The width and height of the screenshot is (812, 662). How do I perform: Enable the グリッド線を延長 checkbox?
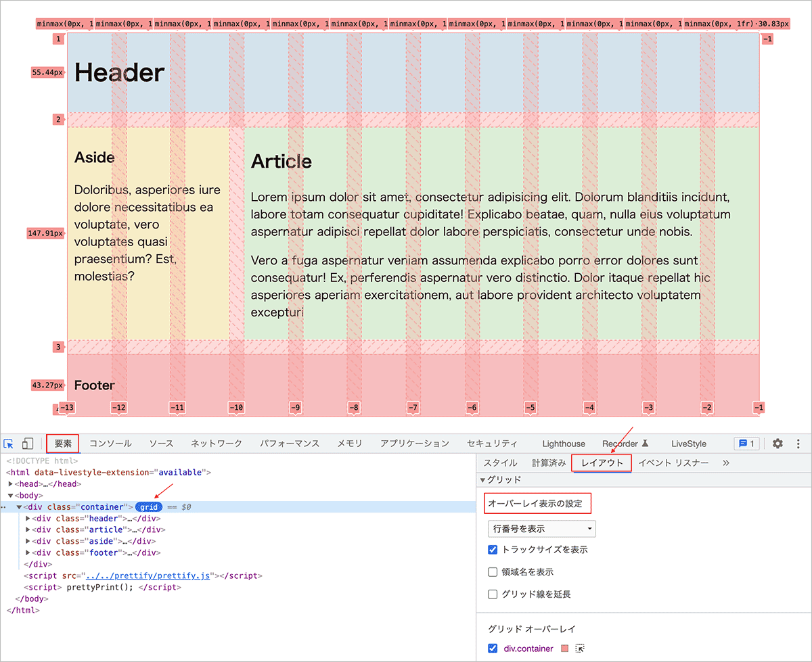493,594
